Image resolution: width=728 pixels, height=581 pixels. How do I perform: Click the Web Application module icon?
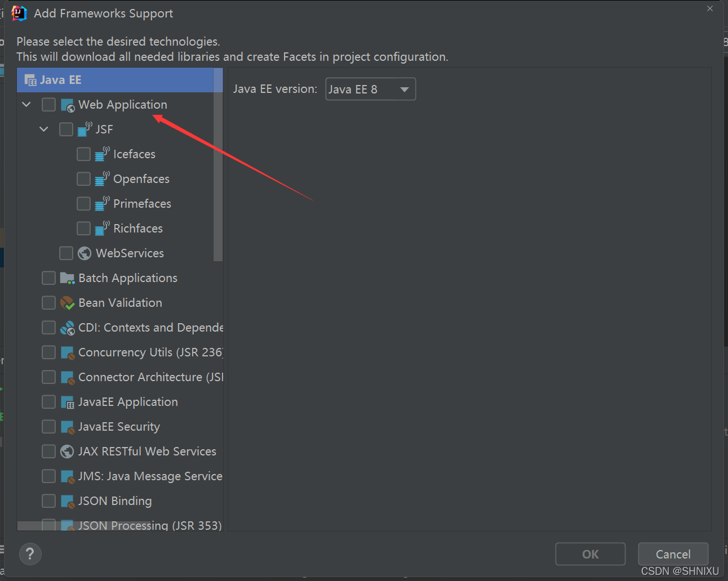click(x=68, y=105)
